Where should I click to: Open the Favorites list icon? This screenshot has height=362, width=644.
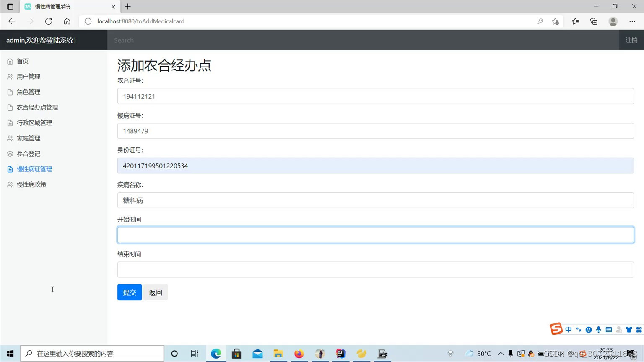pos(575,21)
